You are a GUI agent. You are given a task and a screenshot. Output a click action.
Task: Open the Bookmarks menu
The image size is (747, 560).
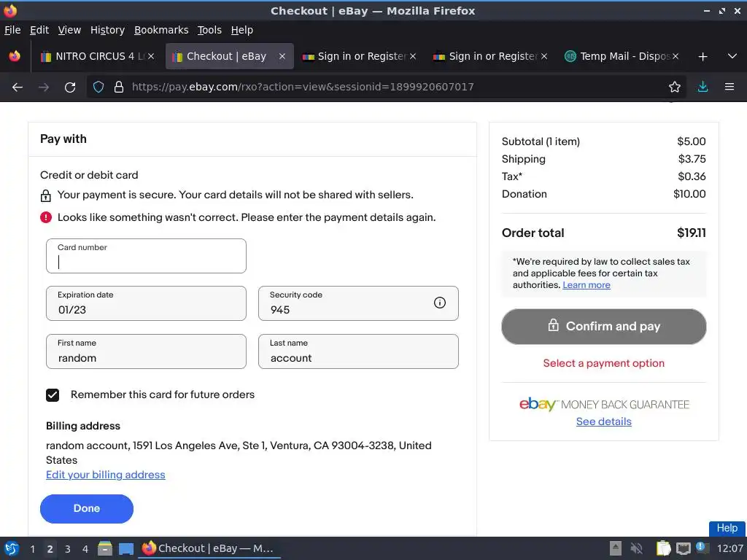point(161,30)
